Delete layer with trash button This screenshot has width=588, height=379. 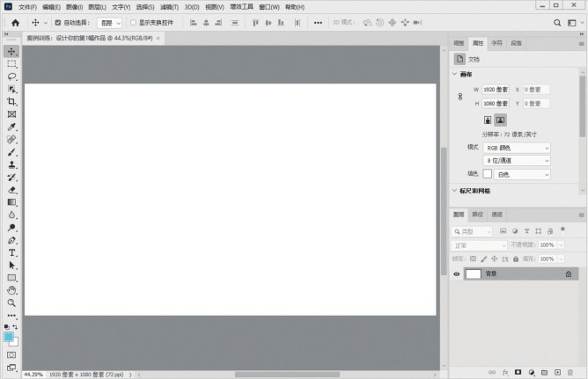[570, 372]
